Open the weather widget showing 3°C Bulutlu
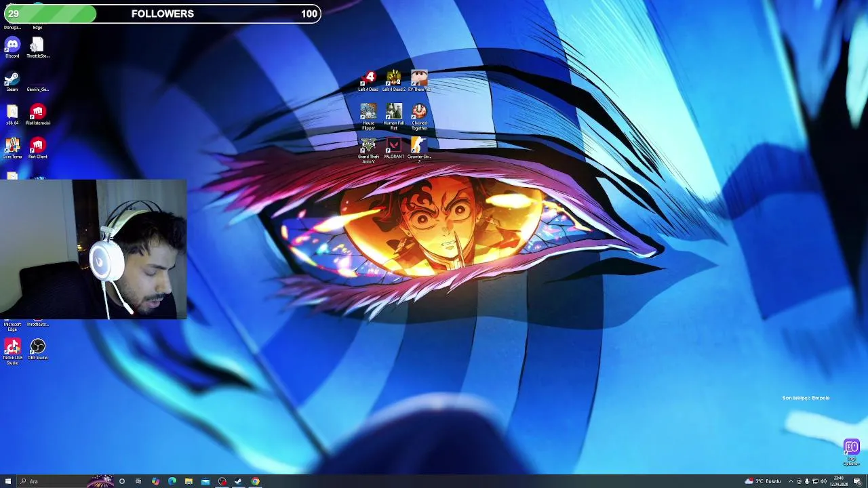The image size is (868, 488). [764, 481]
